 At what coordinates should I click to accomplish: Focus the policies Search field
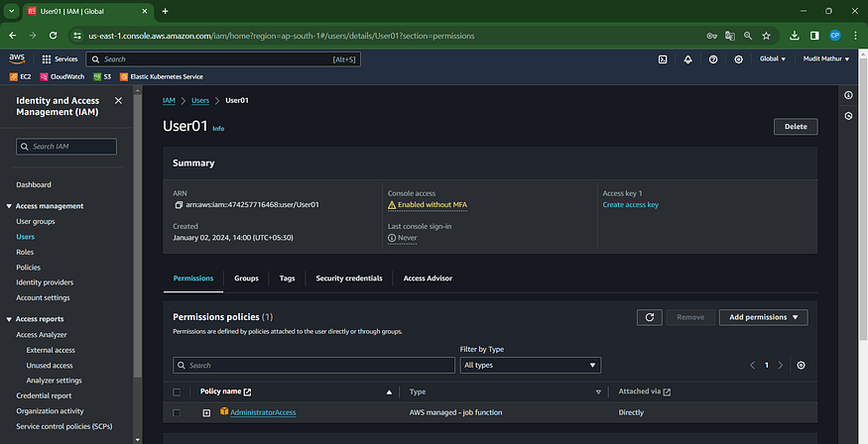point(313,366)
